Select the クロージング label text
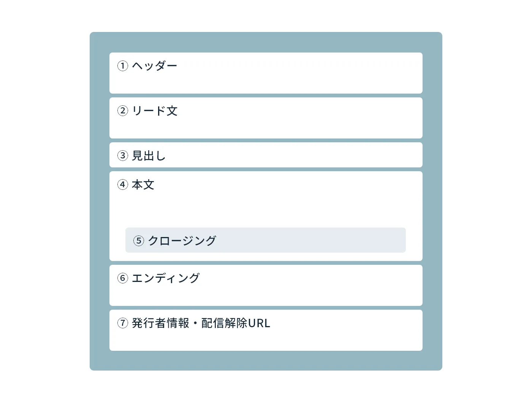 pos(182,240)
